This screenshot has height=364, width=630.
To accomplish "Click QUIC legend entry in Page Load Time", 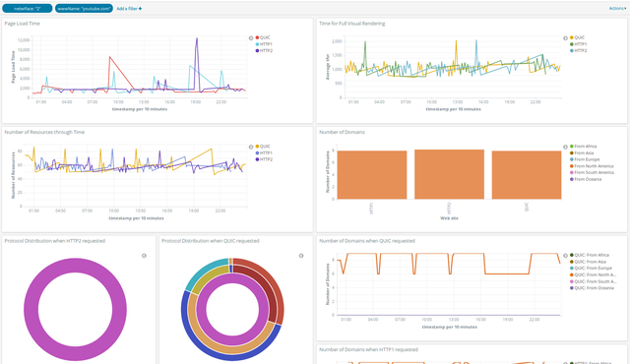I will pos(263,37).
